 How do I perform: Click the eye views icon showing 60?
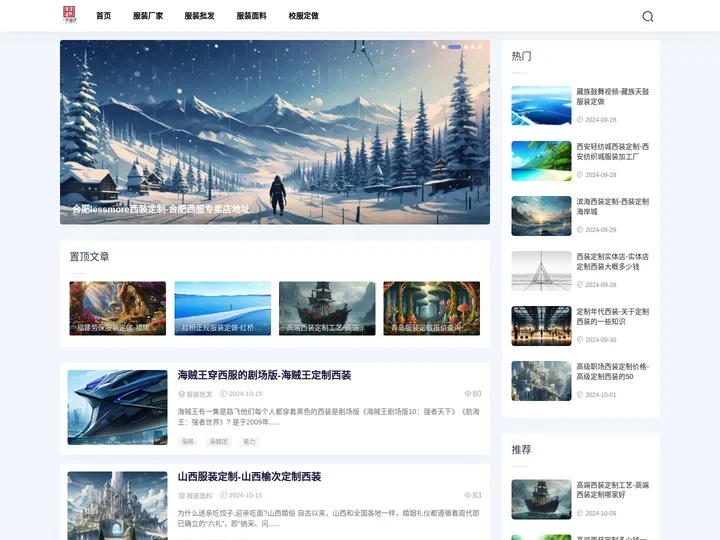coord(467,394)
